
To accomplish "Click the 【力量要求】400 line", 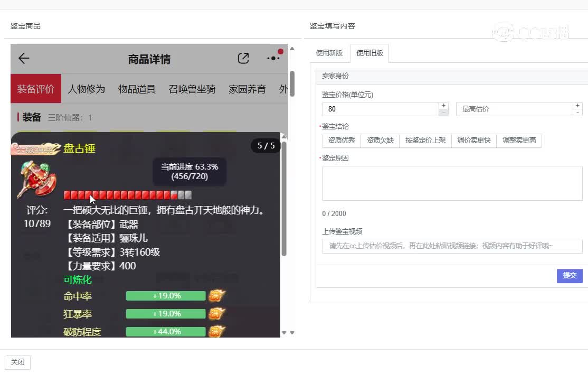I will [100, 266].
